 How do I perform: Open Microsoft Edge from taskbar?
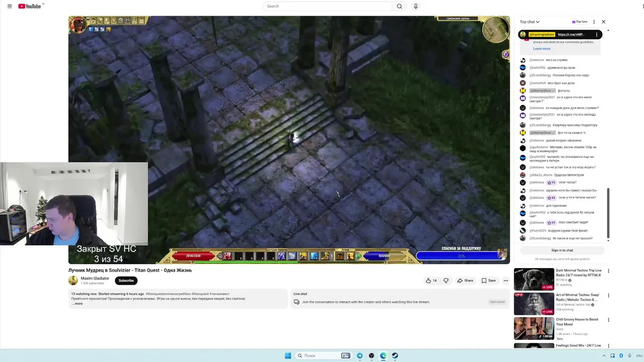(383, 355)
